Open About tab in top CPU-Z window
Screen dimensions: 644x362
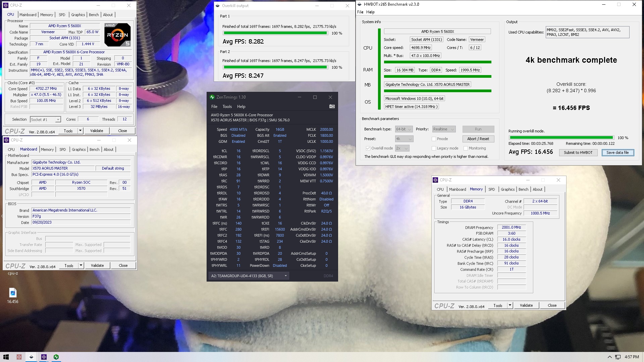coord(108,15)
